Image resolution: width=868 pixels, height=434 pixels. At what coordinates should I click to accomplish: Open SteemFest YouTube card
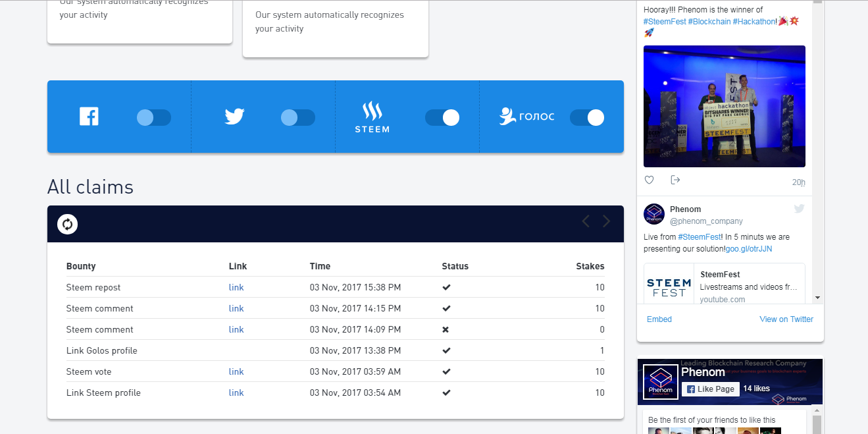(725, 284)
